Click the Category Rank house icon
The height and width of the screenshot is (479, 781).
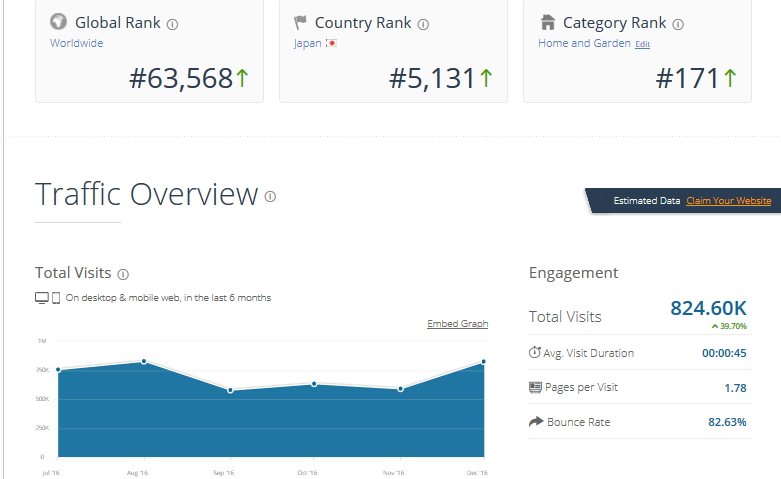547,22
